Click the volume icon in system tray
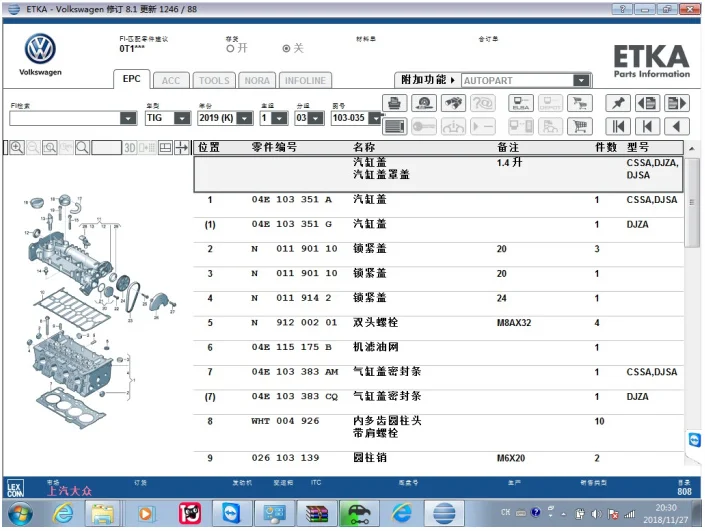This screenshot has width=705, height=531. (597, 513)
